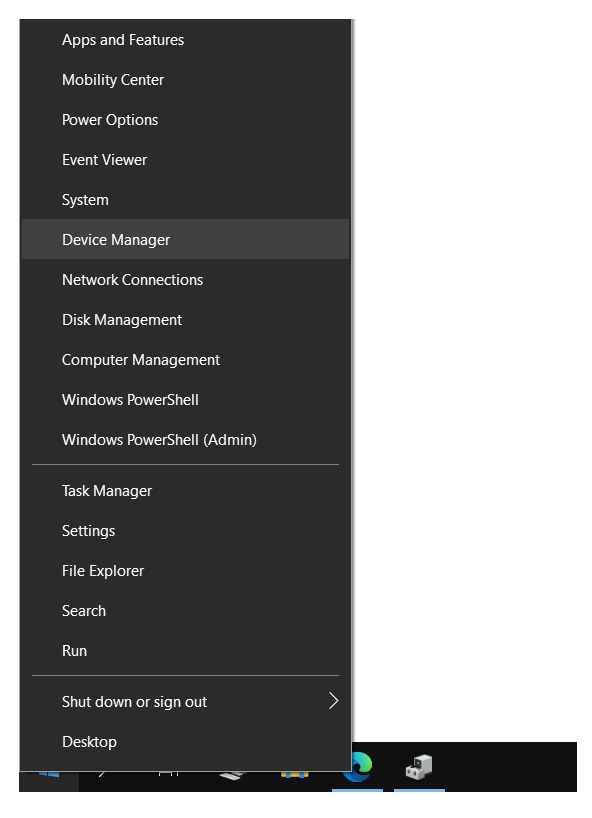592x818 pixels.
Task: Select the Search entry
Action: pyautogui.click(x=185, y=611)
